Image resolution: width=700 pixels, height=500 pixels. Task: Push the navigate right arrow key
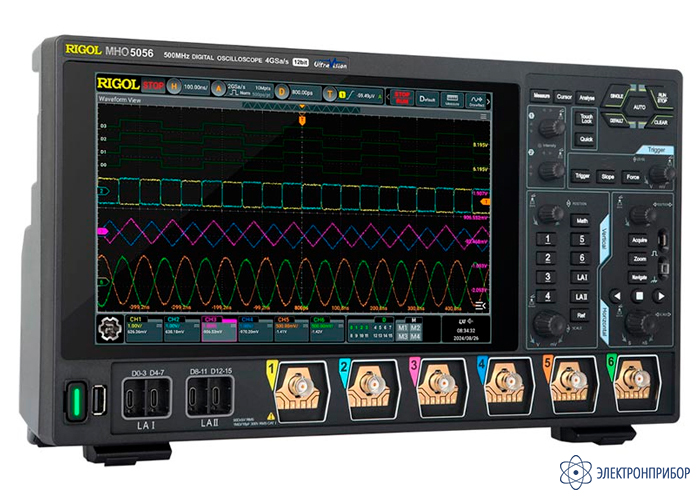pos(660,296)
